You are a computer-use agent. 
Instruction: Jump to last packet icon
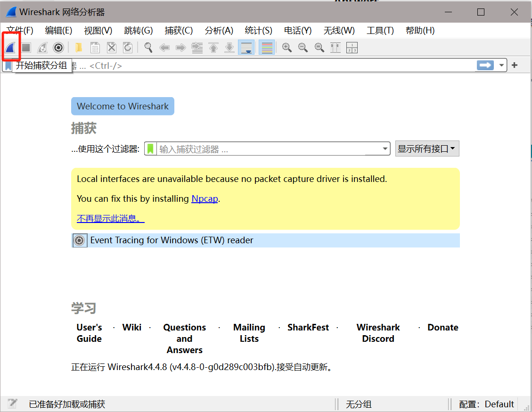tap(229, 48)
